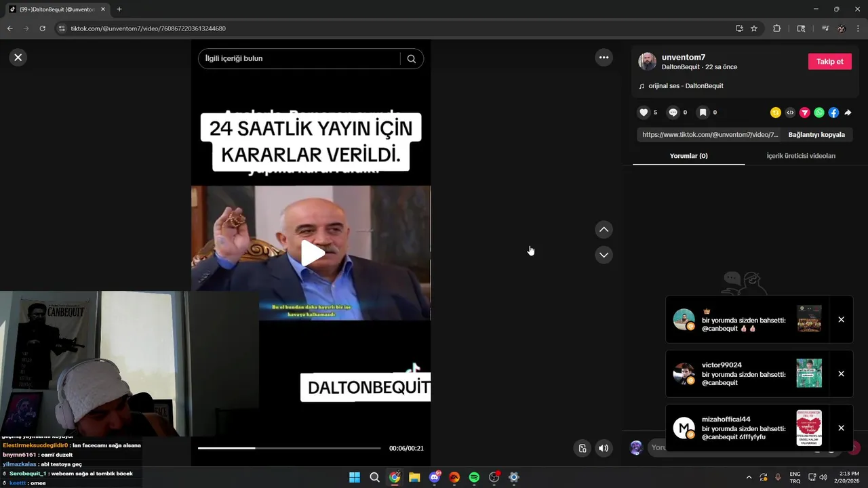Dismiss the victor99024 notification
Screen dimensions: 868x488
click(841, 373)
